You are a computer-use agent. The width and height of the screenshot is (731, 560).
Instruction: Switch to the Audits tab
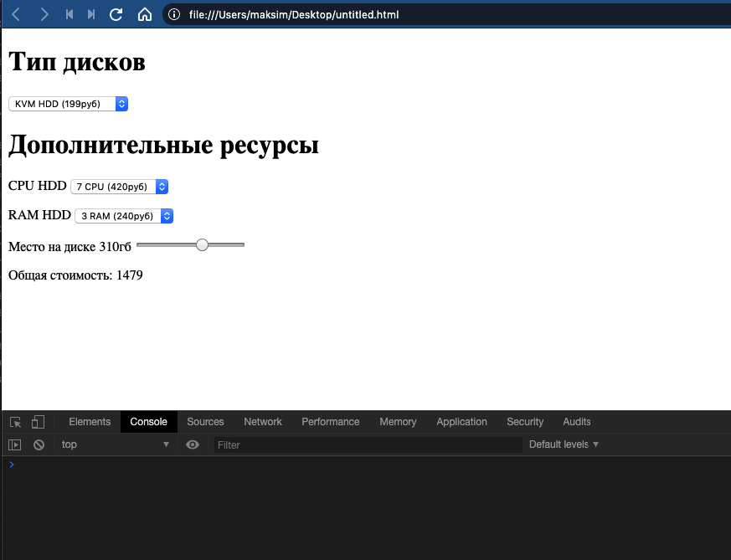(577, 422)
